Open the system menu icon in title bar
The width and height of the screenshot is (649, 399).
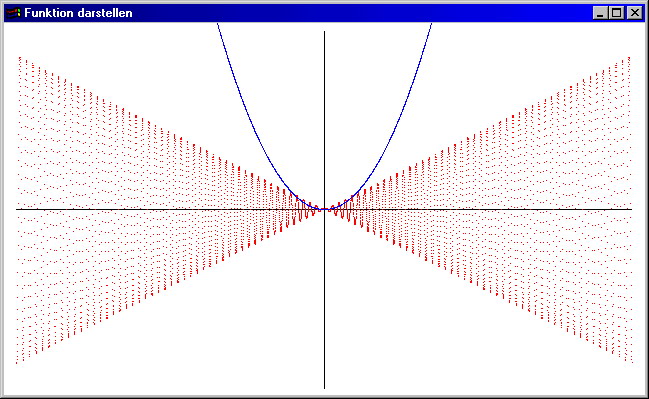click(x=13, y=13)
